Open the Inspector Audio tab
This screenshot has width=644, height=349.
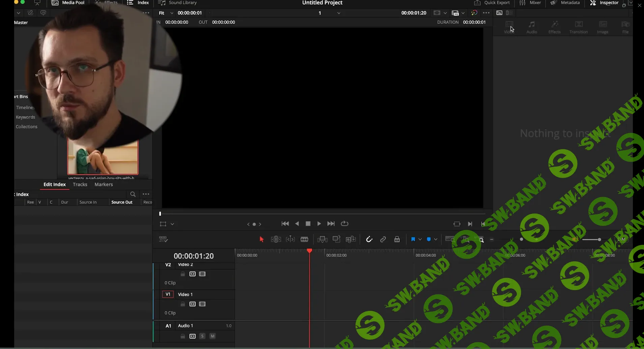(532, 27)
